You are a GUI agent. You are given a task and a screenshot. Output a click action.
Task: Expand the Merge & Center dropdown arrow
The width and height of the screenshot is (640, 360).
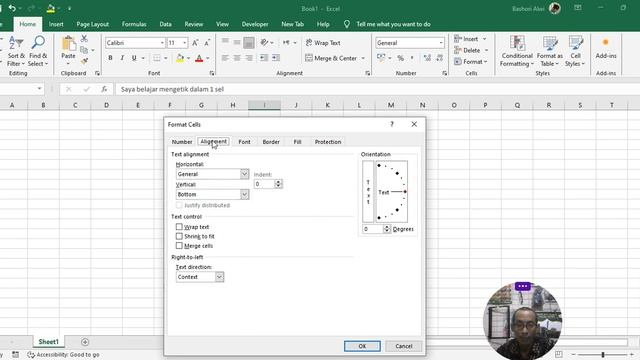click(363, 58)
